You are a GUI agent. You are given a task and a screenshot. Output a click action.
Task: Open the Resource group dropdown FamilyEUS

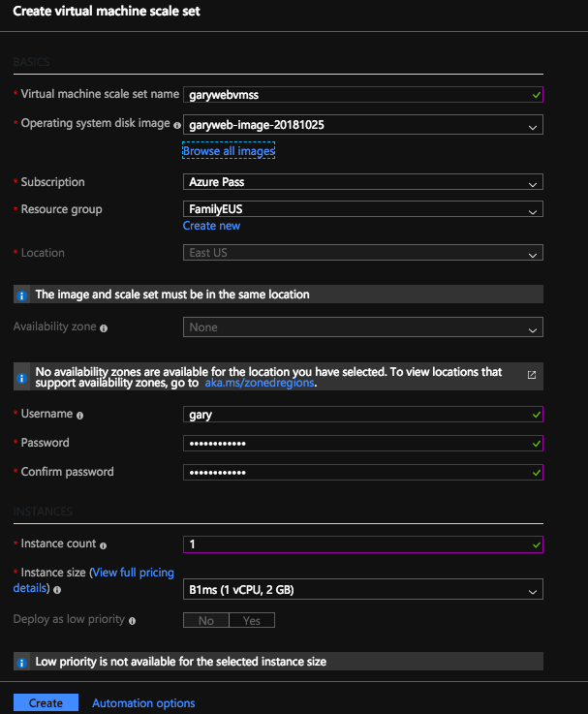click(x=362, y=209)
